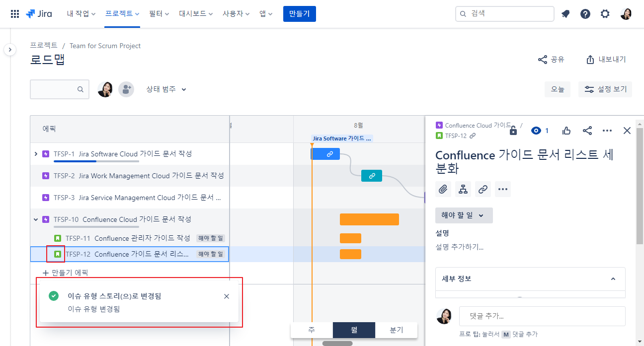Click the orange TFSP-11 timeline bar

pos(350,238)
